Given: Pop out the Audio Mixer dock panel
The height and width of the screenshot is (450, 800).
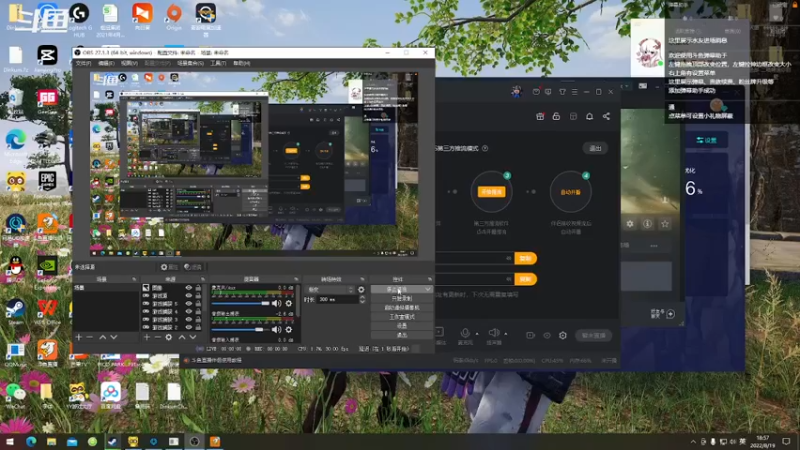Looking at the screenshot, I should point(296,279).
